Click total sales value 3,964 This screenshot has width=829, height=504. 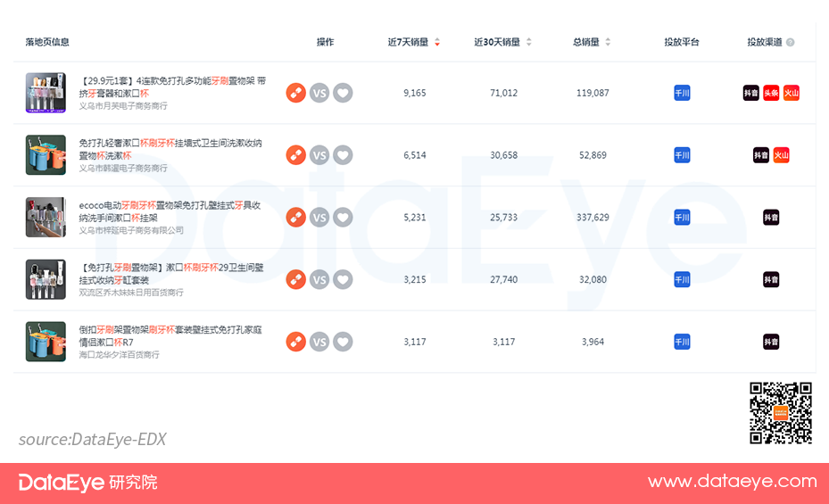point(593,342)
